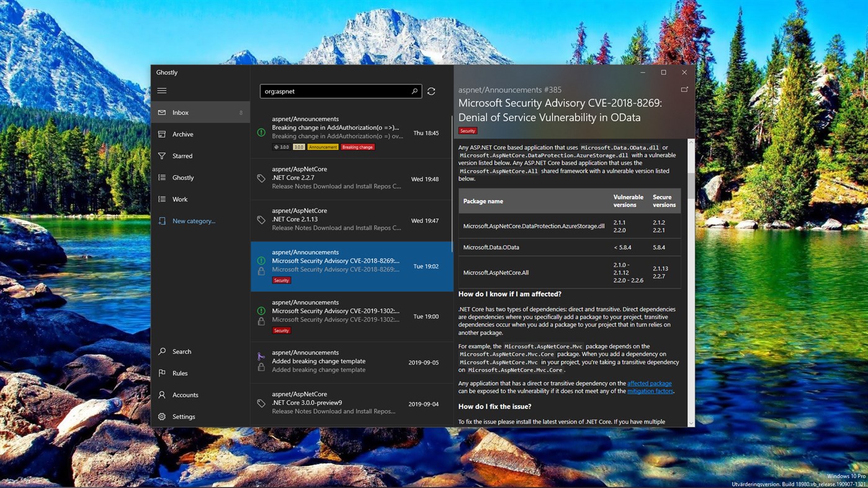Screen dimensions: 868x488
Task: Click the 'Tue 19:00' timestamp
Action: (426, 317)
